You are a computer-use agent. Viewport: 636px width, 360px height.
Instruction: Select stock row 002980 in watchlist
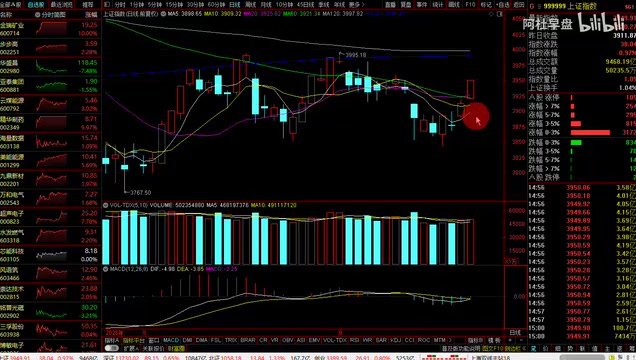[x=50, y=66]
